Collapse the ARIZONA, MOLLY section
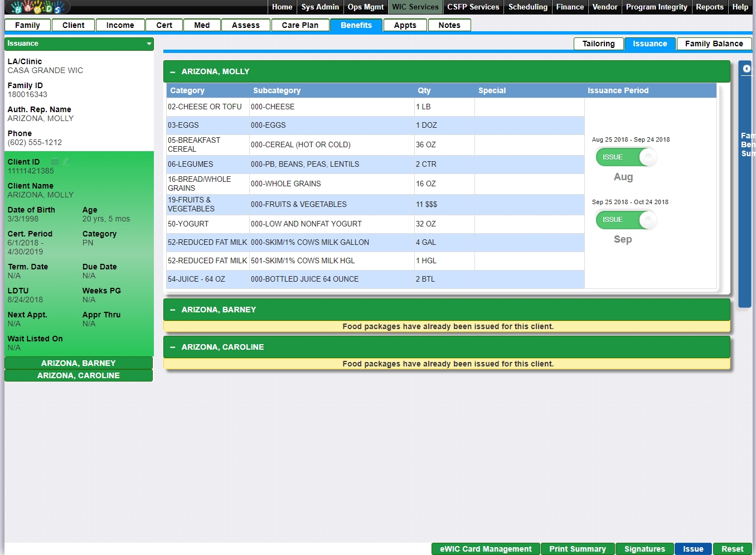The height and width of the screenshot is (555, 756). pos(173,72)
